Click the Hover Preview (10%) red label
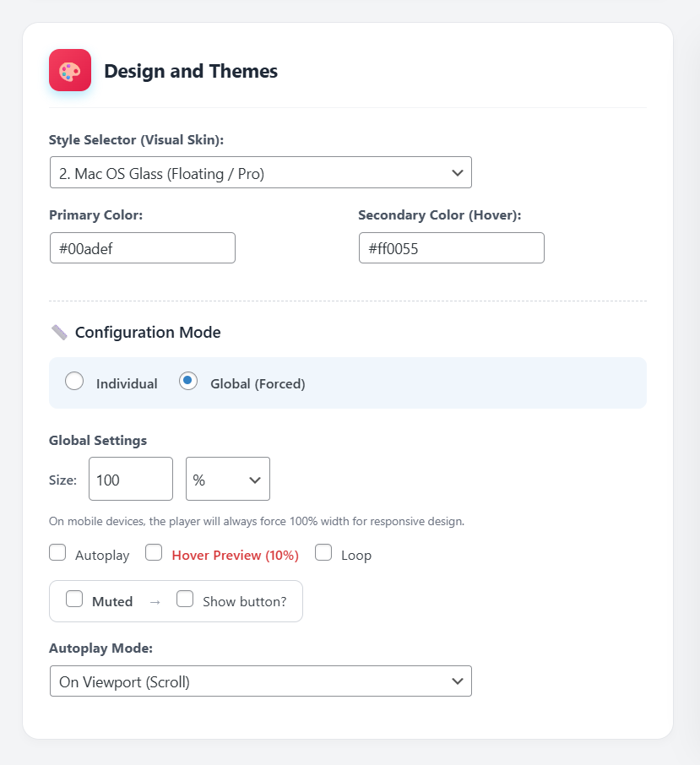700x765 pixels. click(235, 556)
